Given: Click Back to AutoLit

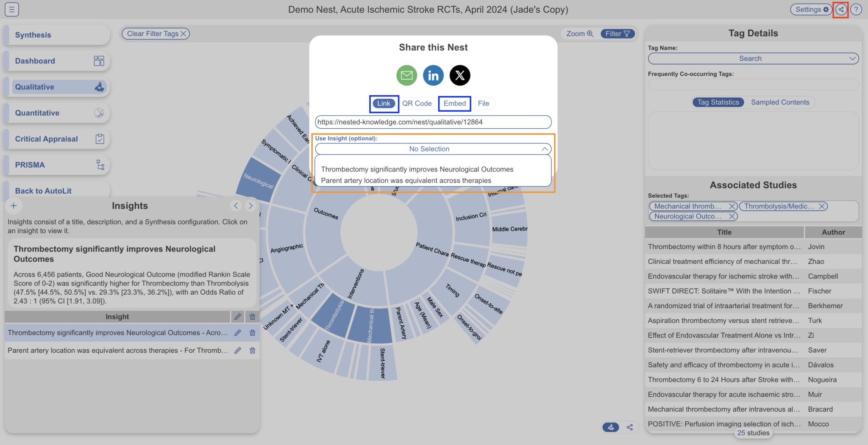Looking at the screenshot, I should (x=43, y=191).
